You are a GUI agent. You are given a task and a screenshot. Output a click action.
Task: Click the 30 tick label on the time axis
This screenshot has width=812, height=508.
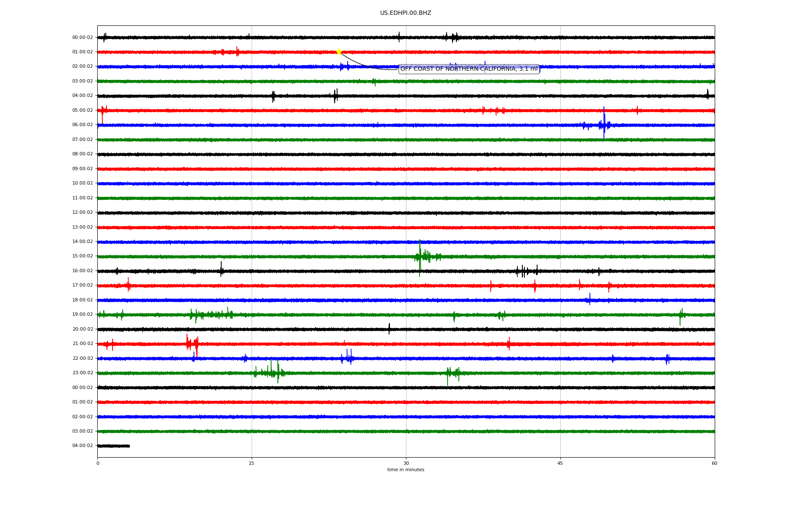(x=406, y=463)
